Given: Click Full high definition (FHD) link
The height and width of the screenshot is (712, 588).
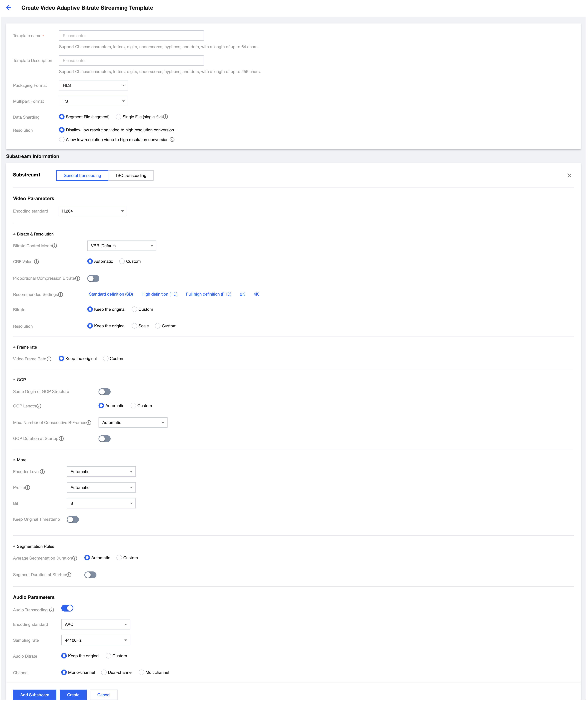Looking at the screenshot, I should 208,294.
